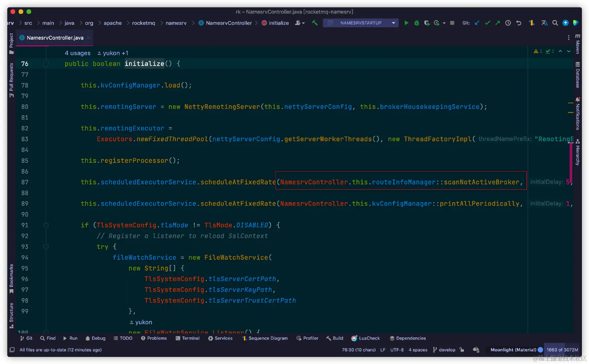The image size is (589, 364).
Task: Open 4 spaces indent selector
Action: pyautogui.click(x=418, y=350)
